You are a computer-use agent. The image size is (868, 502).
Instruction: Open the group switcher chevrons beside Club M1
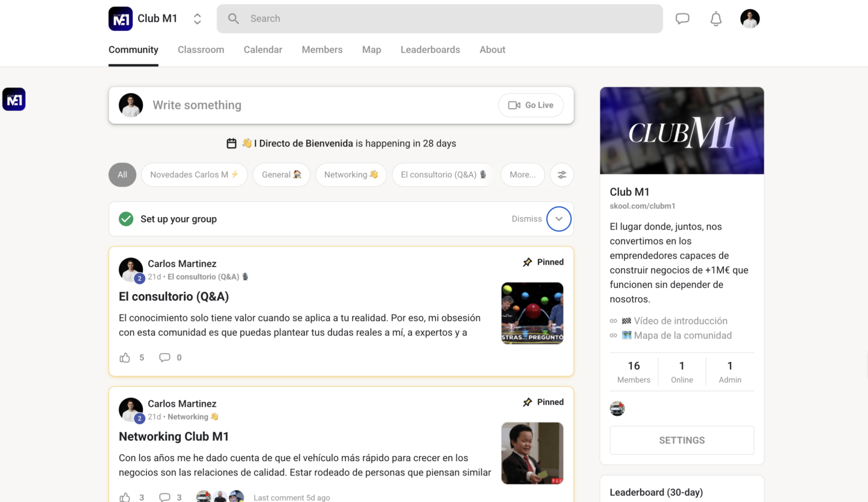pyautogui.click(x=197, y=19)
